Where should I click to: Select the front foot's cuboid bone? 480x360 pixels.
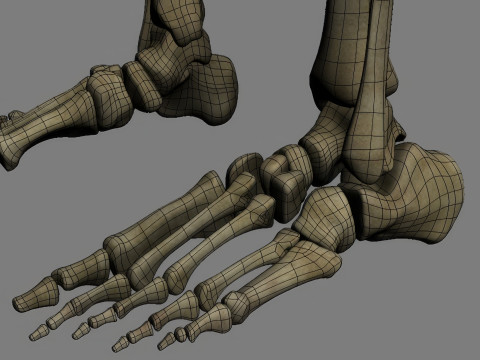(323, 218)
